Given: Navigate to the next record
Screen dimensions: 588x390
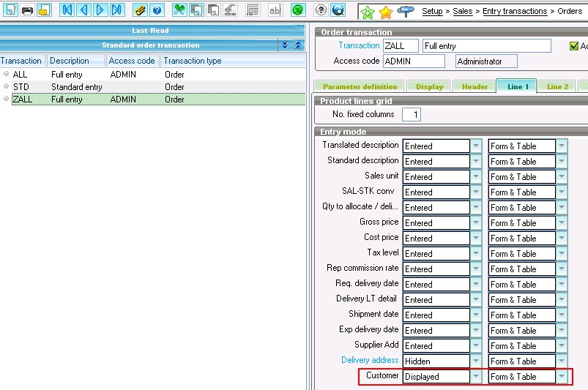Looking at the screenshot, I should [100, 10].
